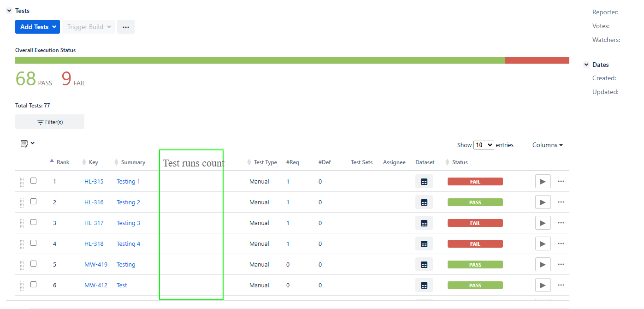This screenshot has height=309, width=644.
Task: Open more actions menu for MW-412 row
Action: coord(561,285)
